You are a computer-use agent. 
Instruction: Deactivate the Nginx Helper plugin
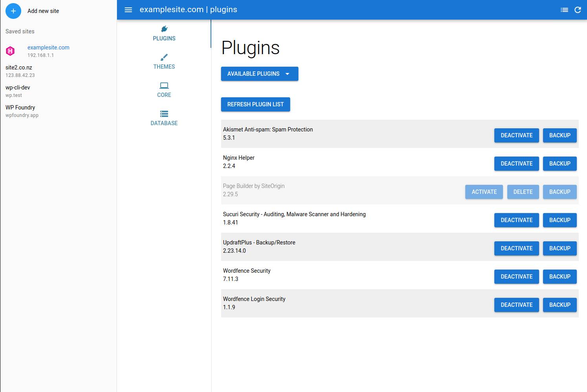516,164
